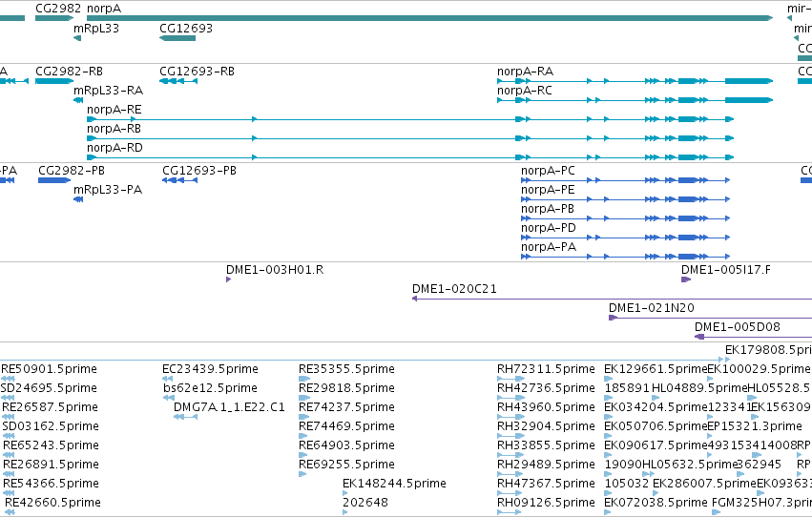Select the DME1-005I17.F clone label
Viewport: 812px width, 517px height.
point(726,270)
